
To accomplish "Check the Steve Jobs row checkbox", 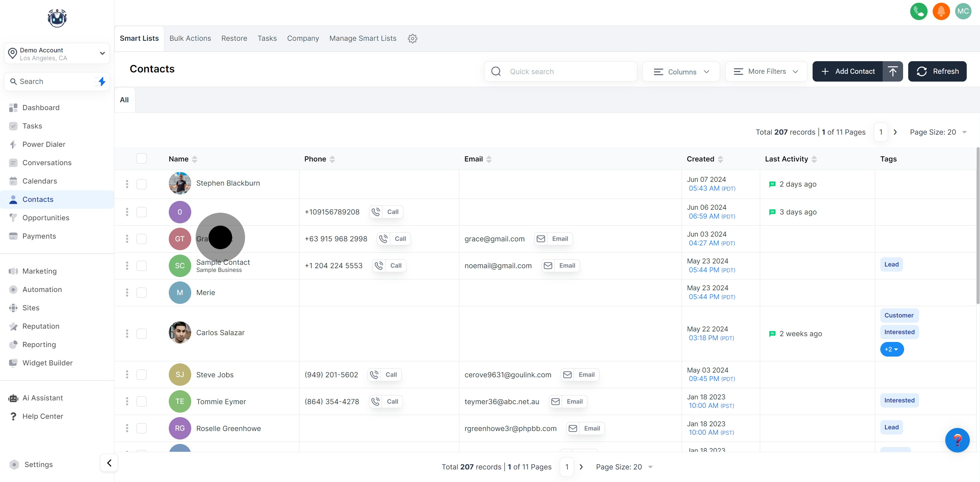I will pos(142,375).
